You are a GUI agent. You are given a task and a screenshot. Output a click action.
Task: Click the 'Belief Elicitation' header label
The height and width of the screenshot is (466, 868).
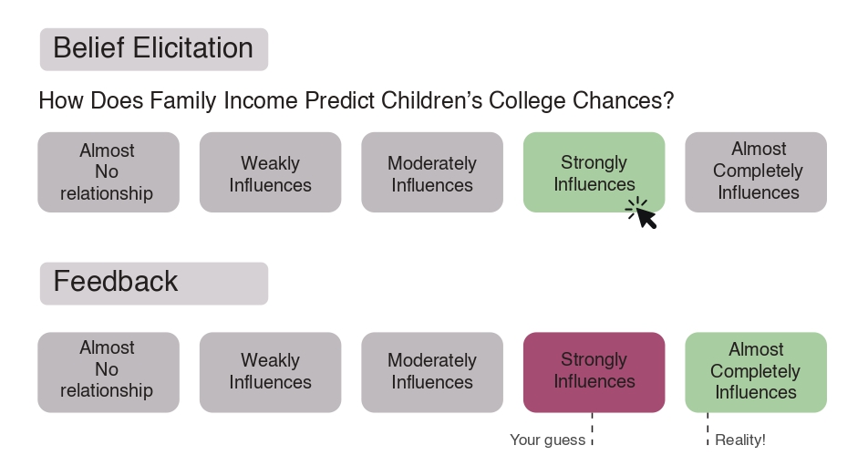[154, 49]
